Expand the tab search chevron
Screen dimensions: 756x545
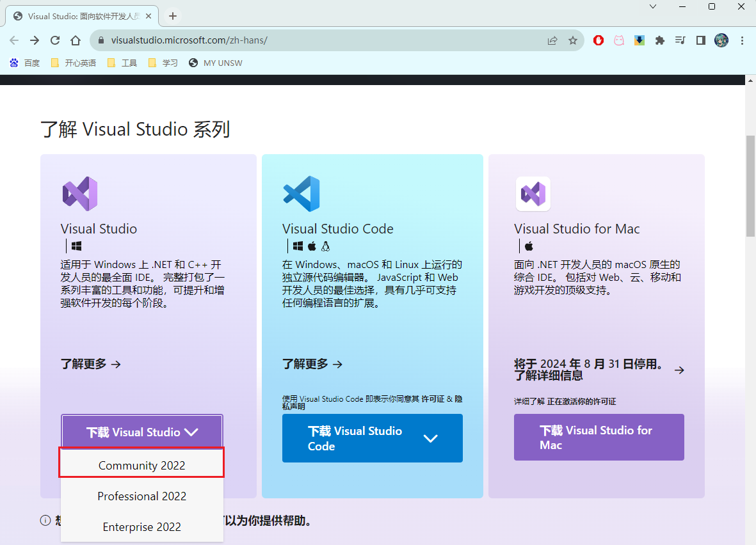pyautogui.click(x=653, y=7)
